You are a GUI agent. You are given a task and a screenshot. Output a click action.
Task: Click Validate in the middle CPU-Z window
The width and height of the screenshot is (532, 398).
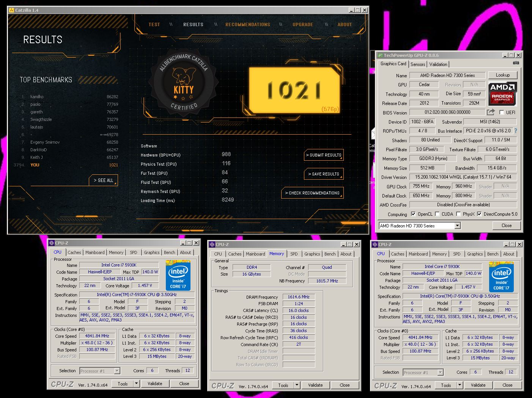(315, 385)
